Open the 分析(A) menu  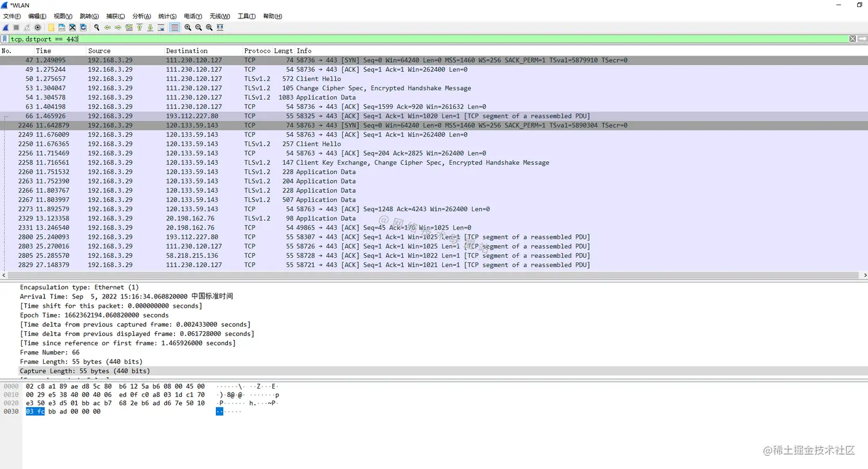(142, 16)
